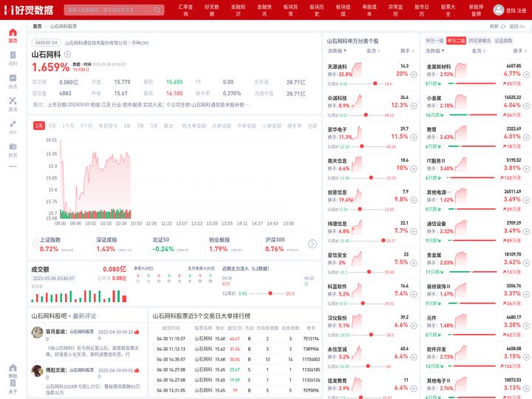Open 财务 icon in left sidebar
The image size is (532, 399).
pyautogui.click(x=13, y=146)
